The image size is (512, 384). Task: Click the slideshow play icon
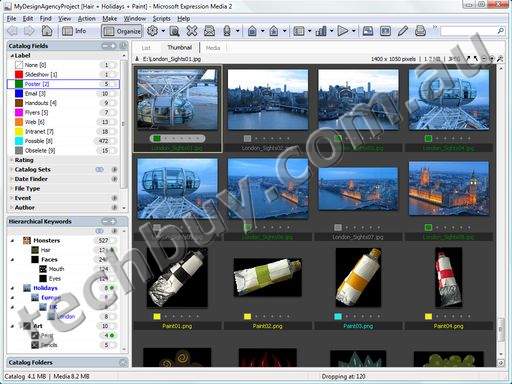[342, 31]
